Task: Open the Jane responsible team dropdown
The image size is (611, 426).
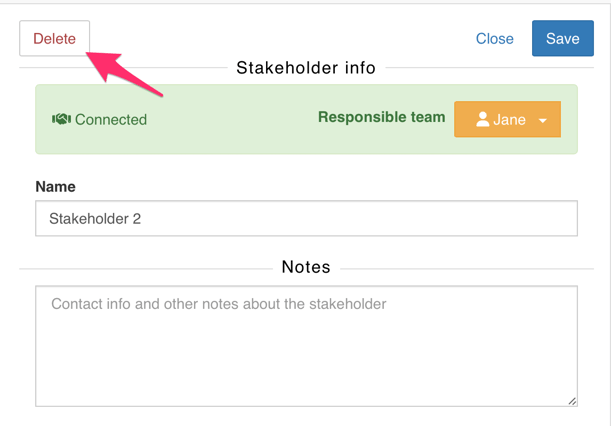Action: (x=507, y=120)
